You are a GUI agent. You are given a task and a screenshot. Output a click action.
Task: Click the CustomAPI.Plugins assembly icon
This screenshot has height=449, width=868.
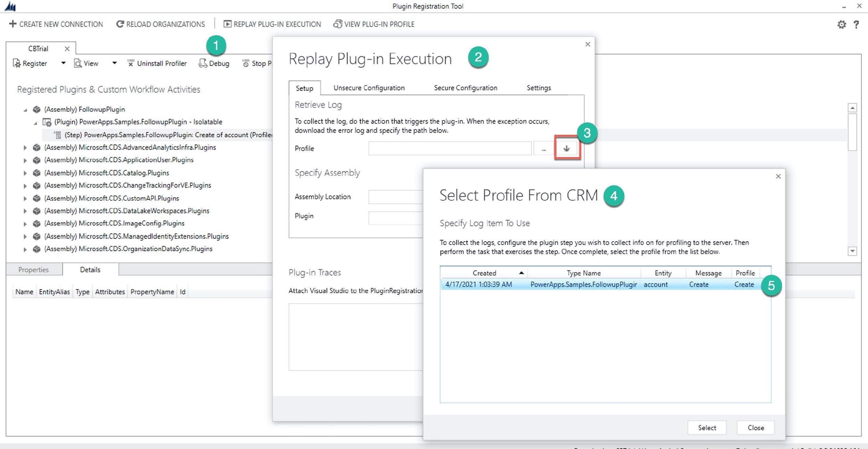(x=36, y=198)
